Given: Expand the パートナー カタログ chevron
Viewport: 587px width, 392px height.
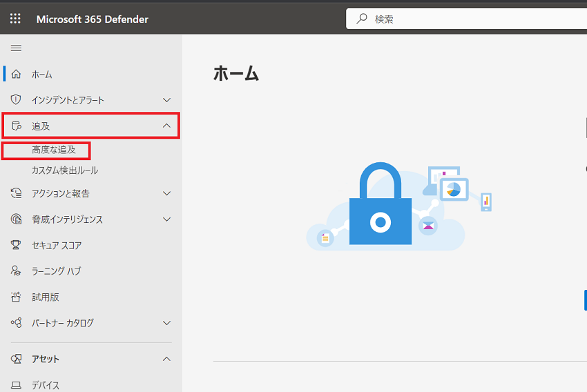Looking at the screenshot, I should [x=166, y=323].
